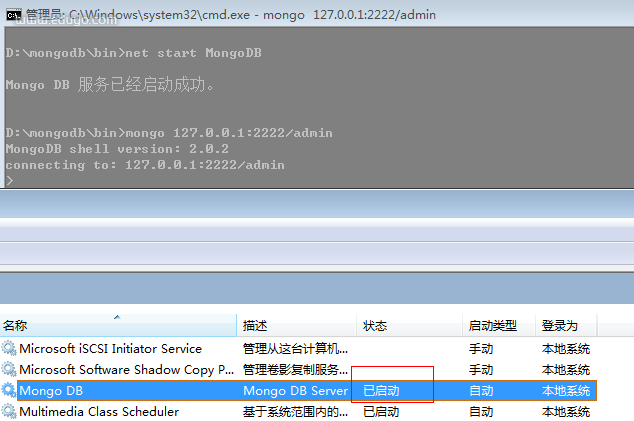The height and width of the screenshot is (421, 634).
Task: Click the 自动 startup type of Mongo DB
Action: (481, 391)
